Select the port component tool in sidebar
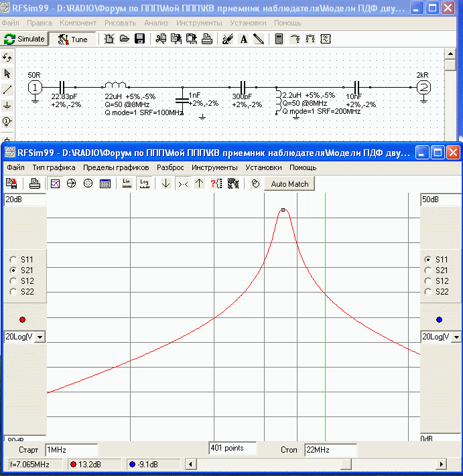The image size is (463, 476). pos(7,122)
